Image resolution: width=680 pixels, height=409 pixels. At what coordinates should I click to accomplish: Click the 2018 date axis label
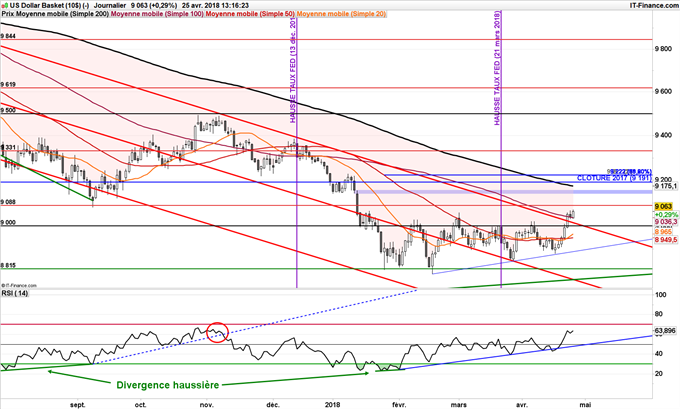coord(333,405)
